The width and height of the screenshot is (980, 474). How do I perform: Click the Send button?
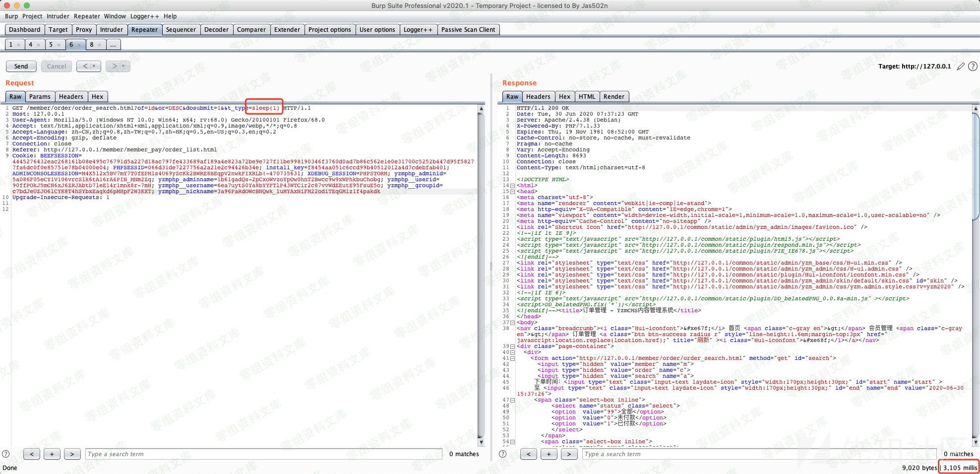[x=21, y=66]
